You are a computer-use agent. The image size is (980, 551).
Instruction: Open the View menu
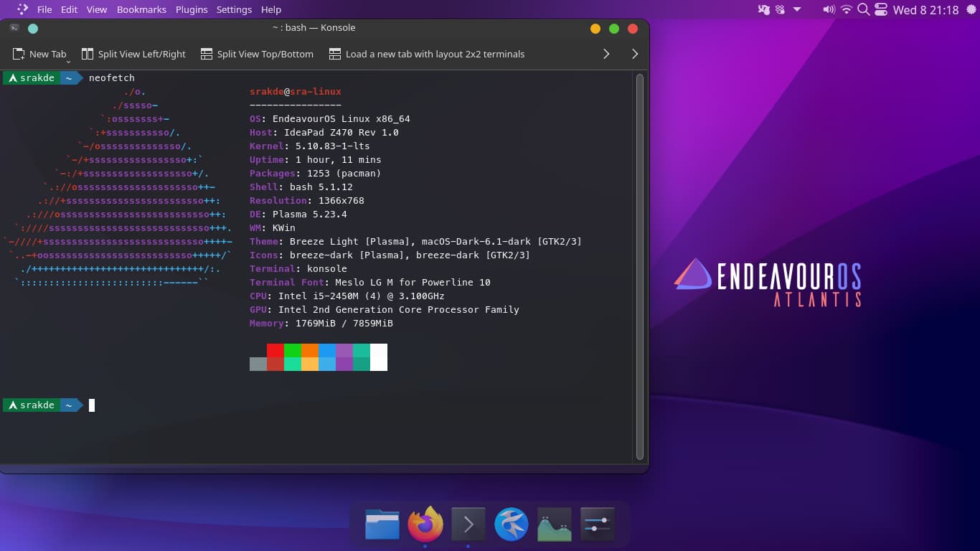coord(97,9)
